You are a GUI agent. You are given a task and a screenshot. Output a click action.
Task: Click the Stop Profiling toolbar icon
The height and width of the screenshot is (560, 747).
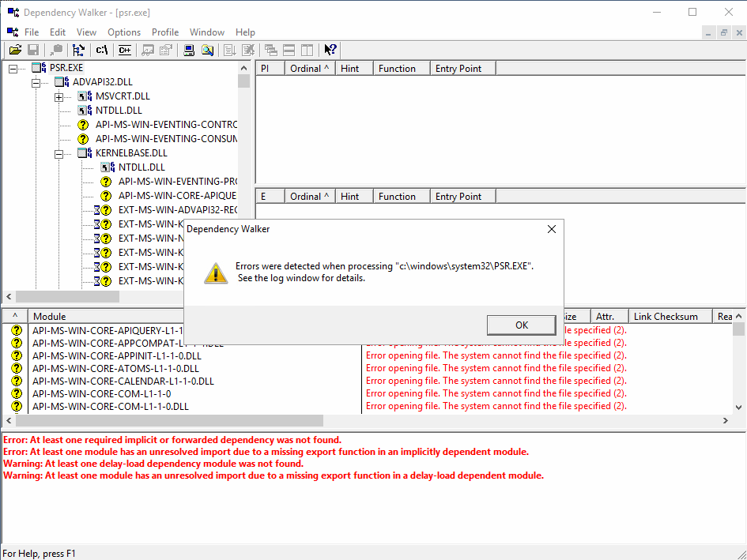pos(248,50)
